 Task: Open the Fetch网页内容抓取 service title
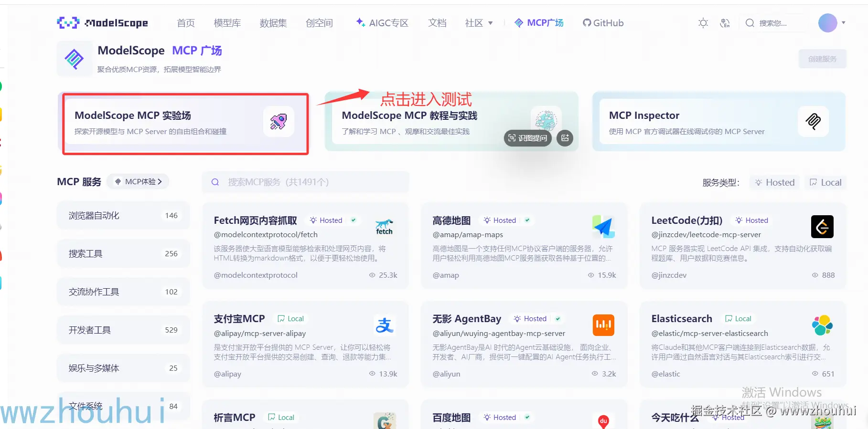tap(256, 220)
